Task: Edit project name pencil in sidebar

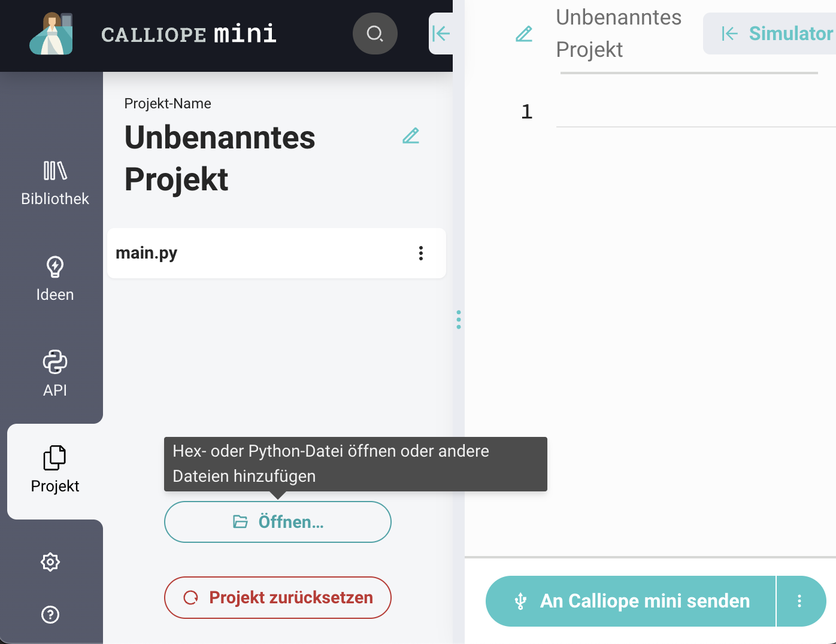Action: point(411,136)
